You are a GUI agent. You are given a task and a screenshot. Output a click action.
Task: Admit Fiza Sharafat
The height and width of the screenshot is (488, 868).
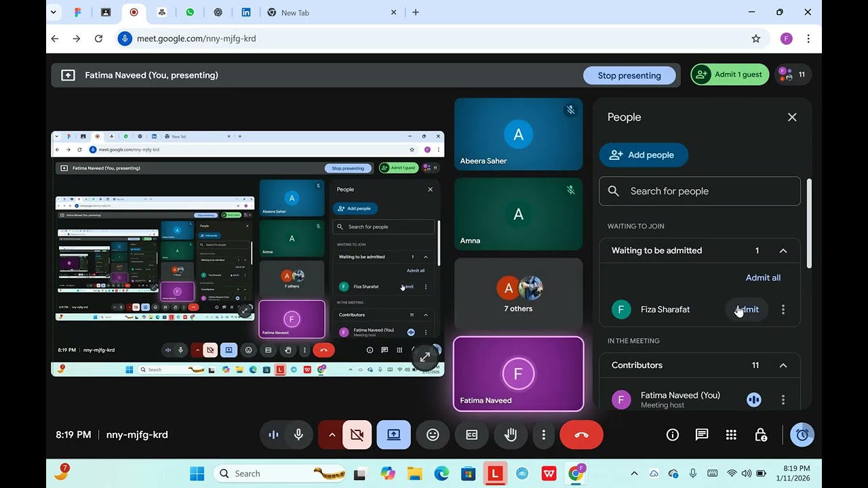[x=747, y=310]
